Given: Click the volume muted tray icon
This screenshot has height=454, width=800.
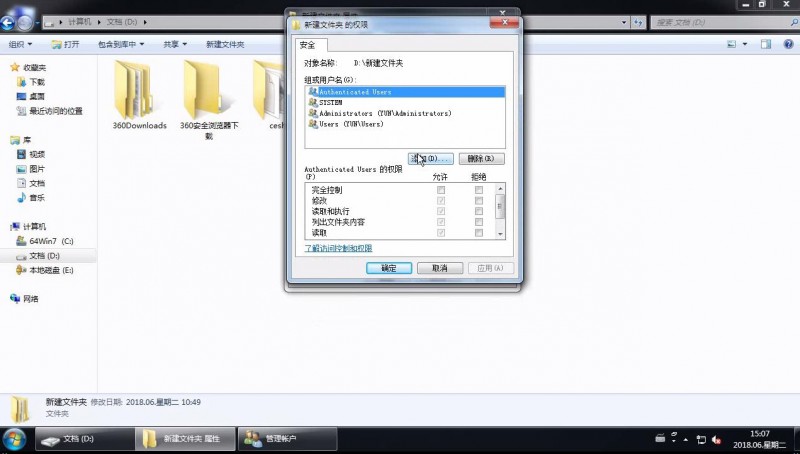Looking at the screenshot, I should 717,439.
